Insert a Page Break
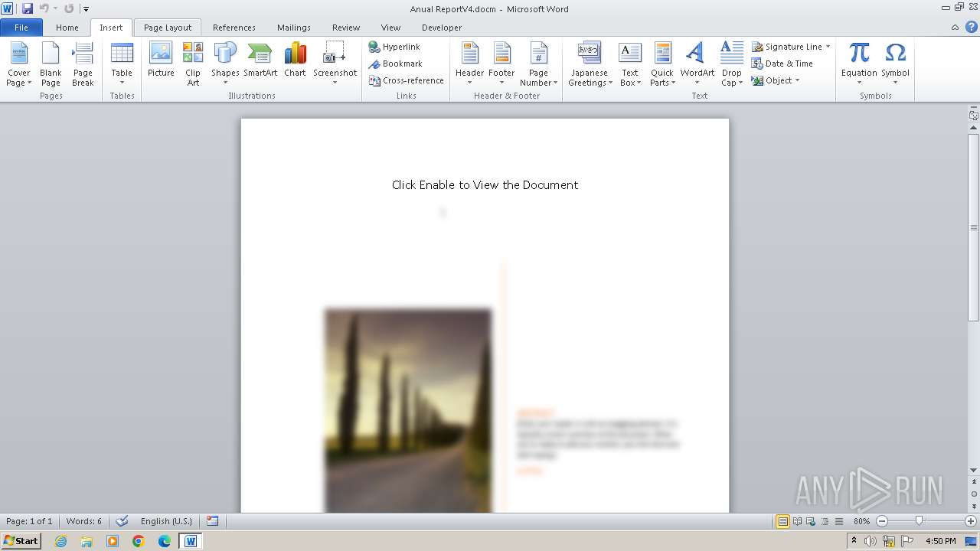The width and height of the screenshot is (980, 551). [83, 64]
